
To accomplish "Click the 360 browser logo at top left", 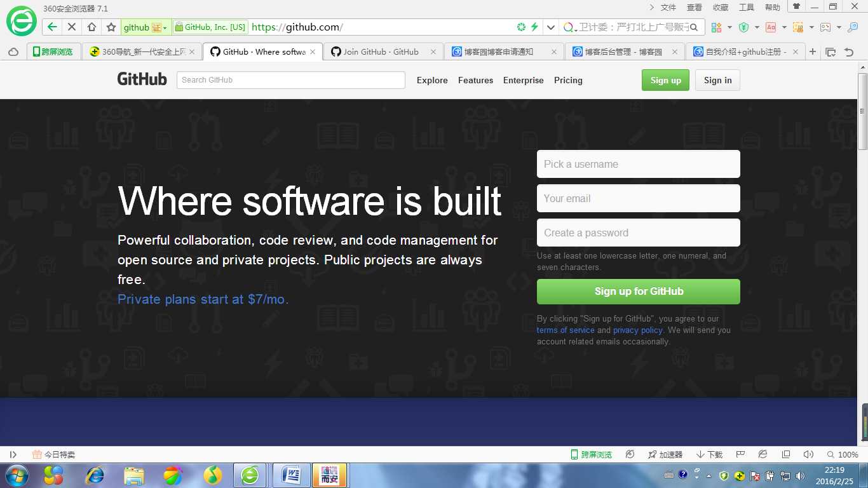I will (22, 22).
